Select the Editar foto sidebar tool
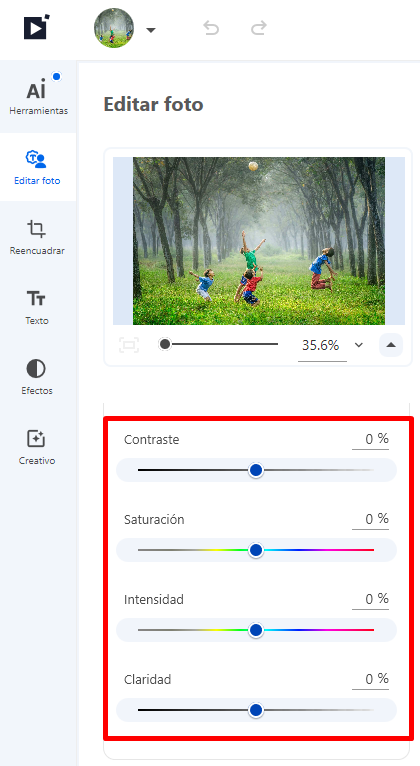The width and height of the screenshot is (420, 766). tap(38, 167)
